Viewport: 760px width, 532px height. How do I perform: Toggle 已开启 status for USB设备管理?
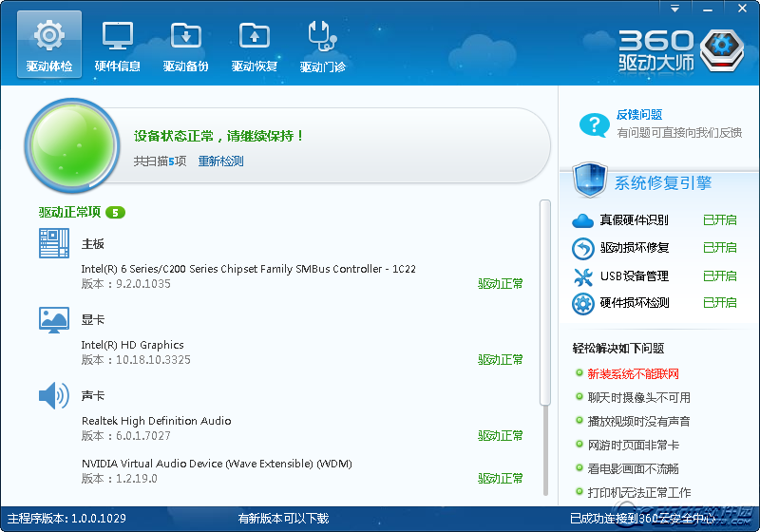pyautogui.click(x=719, y=276)
